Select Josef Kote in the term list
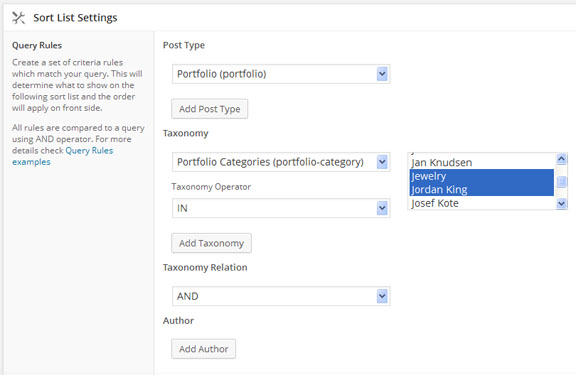Viewport: 576px width, 375px height. pos(482,203)
